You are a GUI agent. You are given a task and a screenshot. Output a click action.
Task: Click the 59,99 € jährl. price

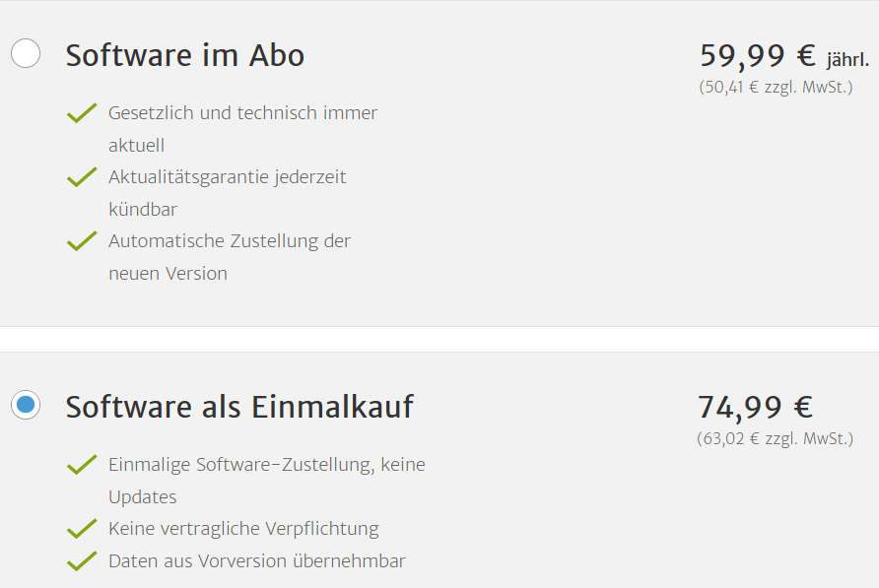783,56
